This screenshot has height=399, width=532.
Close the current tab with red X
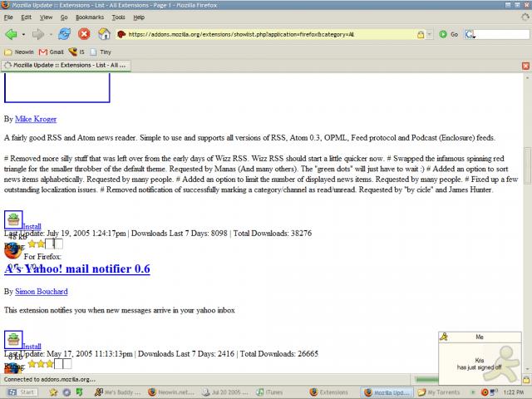525,66
